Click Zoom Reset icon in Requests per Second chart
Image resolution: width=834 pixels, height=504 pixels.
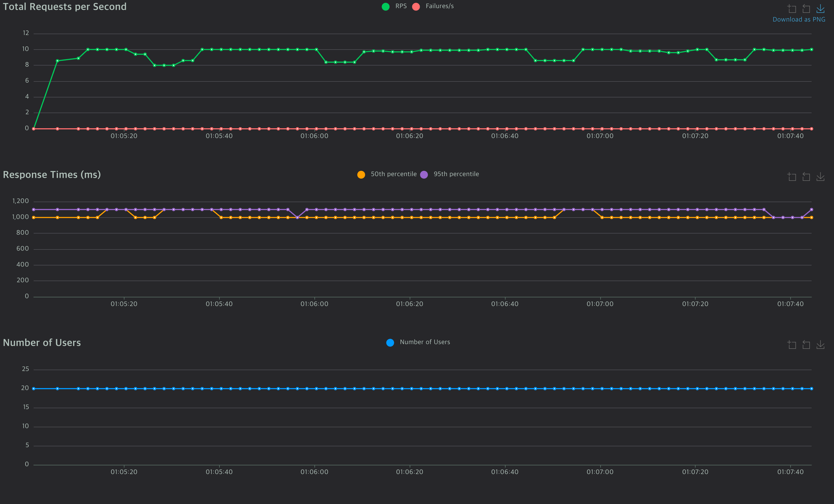[x=806, y=8]
